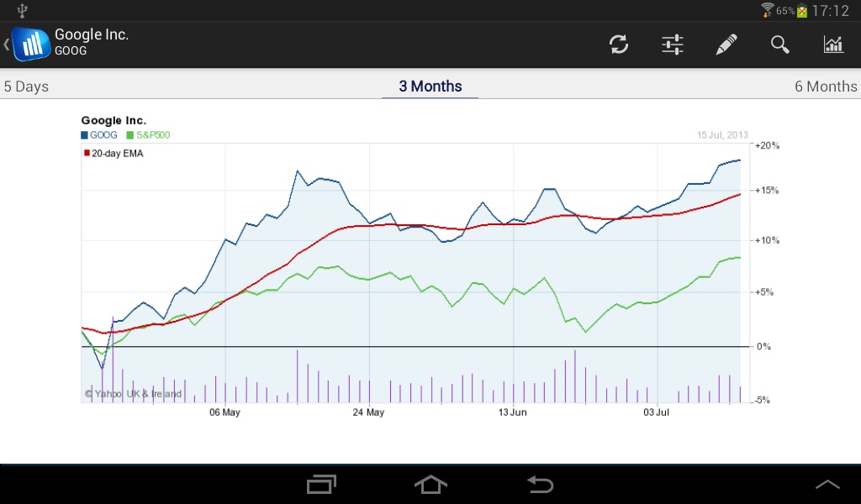Switch to the 5 Days tab
Viewport: 861px width, 504px height.
(x=26, y=87)
